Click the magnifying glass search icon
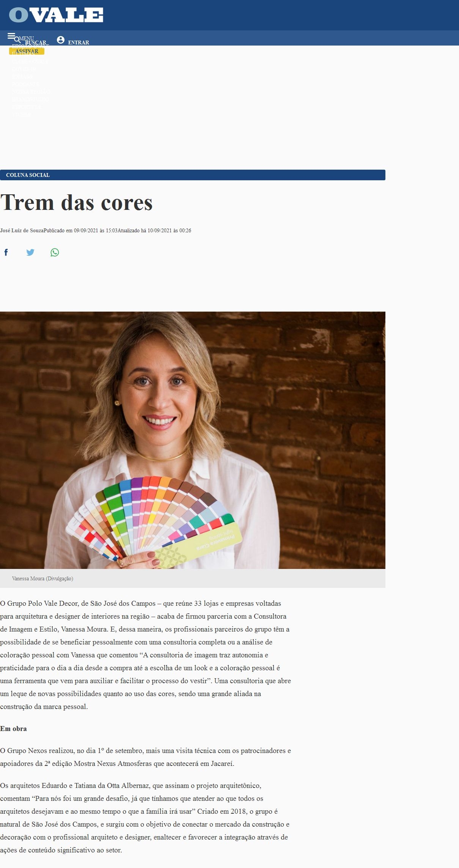 [x=18, y=40]
